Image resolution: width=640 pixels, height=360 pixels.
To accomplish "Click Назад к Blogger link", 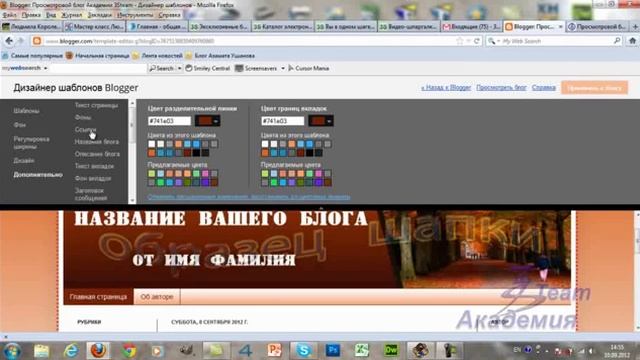I will click(x=446, y=87).
